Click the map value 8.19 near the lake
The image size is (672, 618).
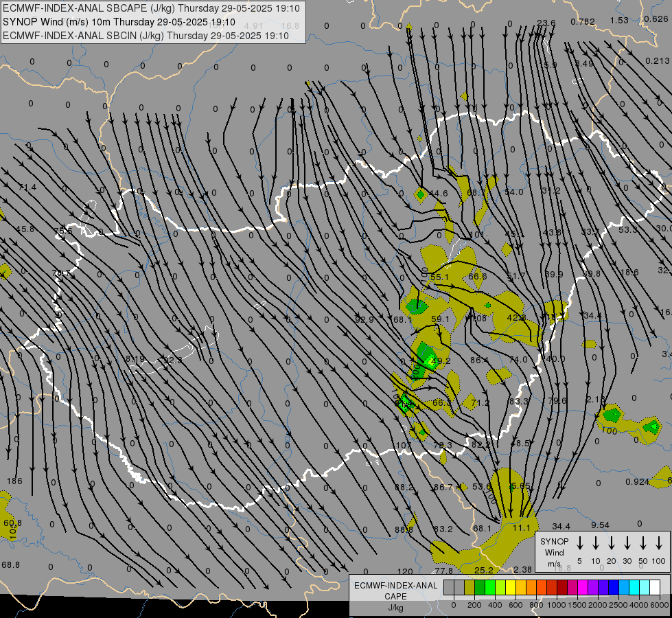click(135, 358)
